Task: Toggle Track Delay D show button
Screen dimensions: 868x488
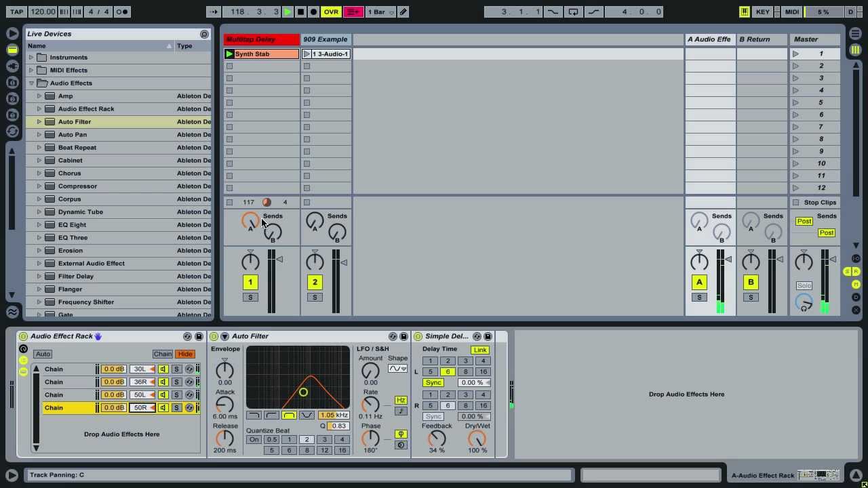Action: click(x=856, y=298)
